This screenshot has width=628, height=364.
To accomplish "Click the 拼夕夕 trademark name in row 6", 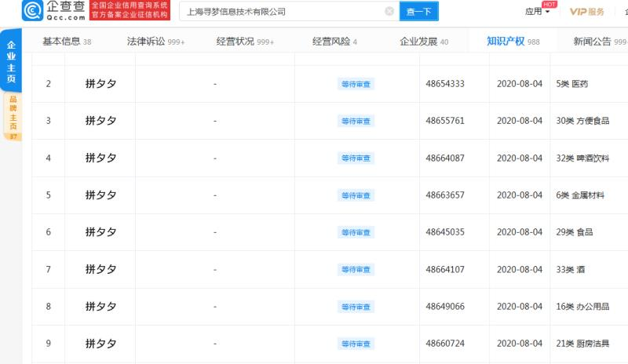I will click(x=100, y=232).
